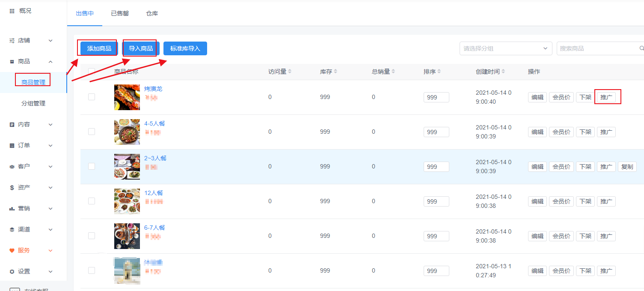
Task: Switch to the 已售罄 tab
Action: click(x=120, y=13)
